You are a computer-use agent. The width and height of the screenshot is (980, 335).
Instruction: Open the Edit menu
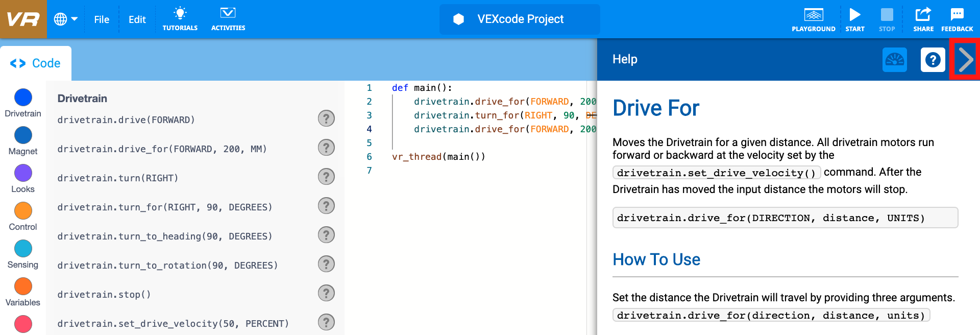137,19
